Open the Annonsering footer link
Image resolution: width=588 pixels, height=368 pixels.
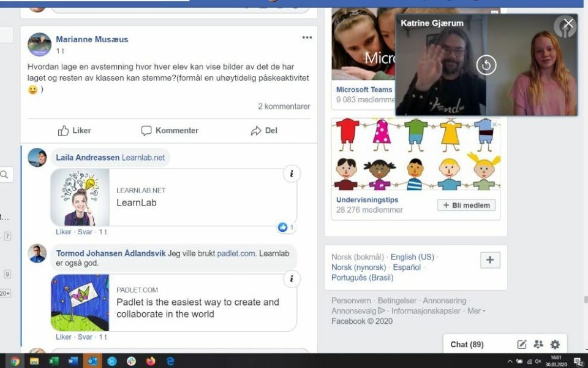coord(445,301)
